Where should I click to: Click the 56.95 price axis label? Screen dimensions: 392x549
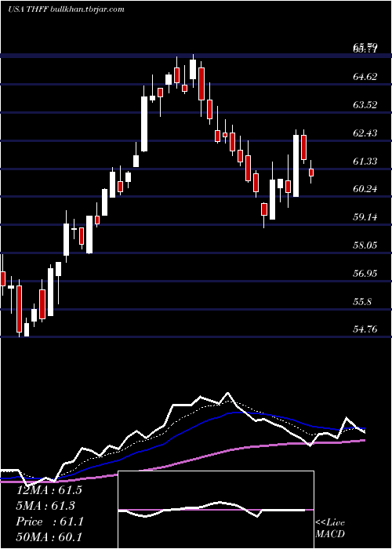(365, 273)
